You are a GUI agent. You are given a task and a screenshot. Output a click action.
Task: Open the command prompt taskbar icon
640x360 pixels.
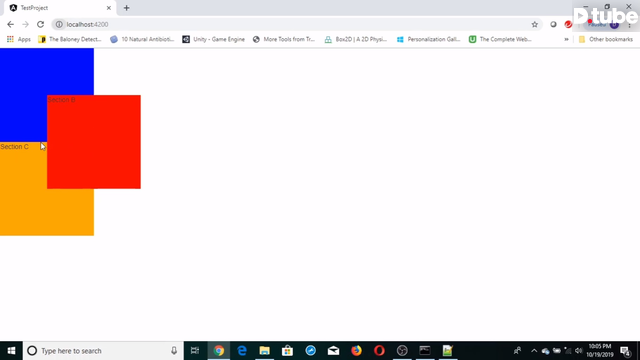pos(425,351)
